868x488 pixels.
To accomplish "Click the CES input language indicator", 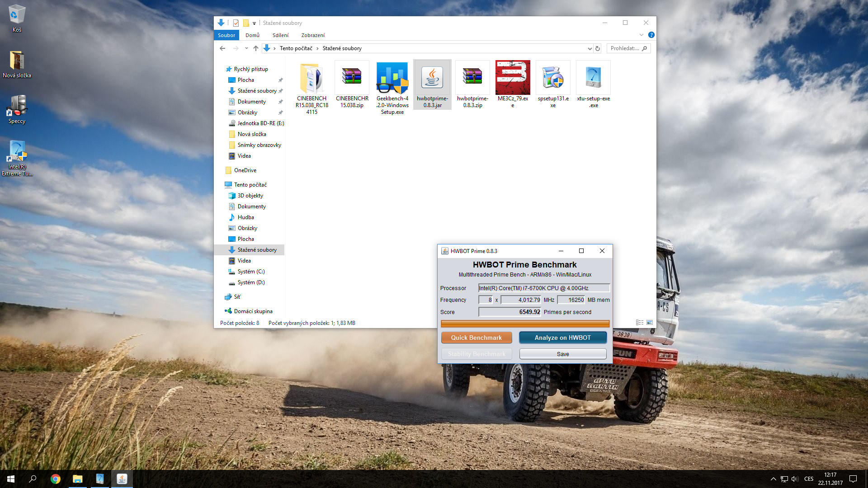I will pyautogui.click(x=809, y=479).
